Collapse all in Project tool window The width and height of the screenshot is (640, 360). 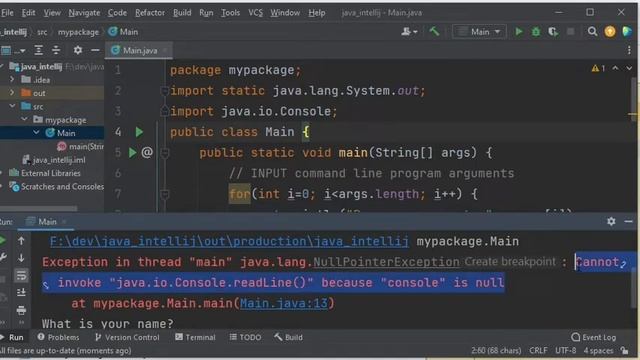(56, 50)
